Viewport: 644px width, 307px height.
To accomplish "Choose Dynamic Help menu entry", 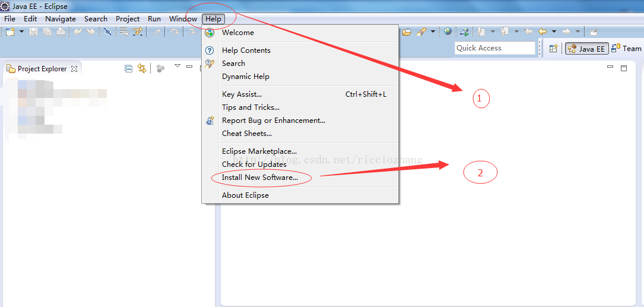I will [x=300, y=77].
